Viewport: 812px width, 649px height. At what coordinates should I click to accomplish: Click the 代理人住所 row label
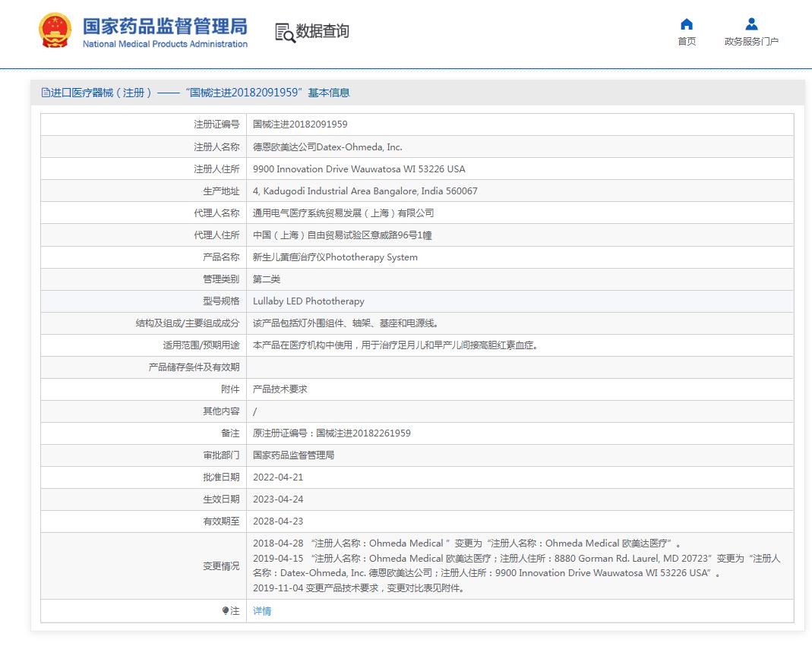[x=216, y=235]
